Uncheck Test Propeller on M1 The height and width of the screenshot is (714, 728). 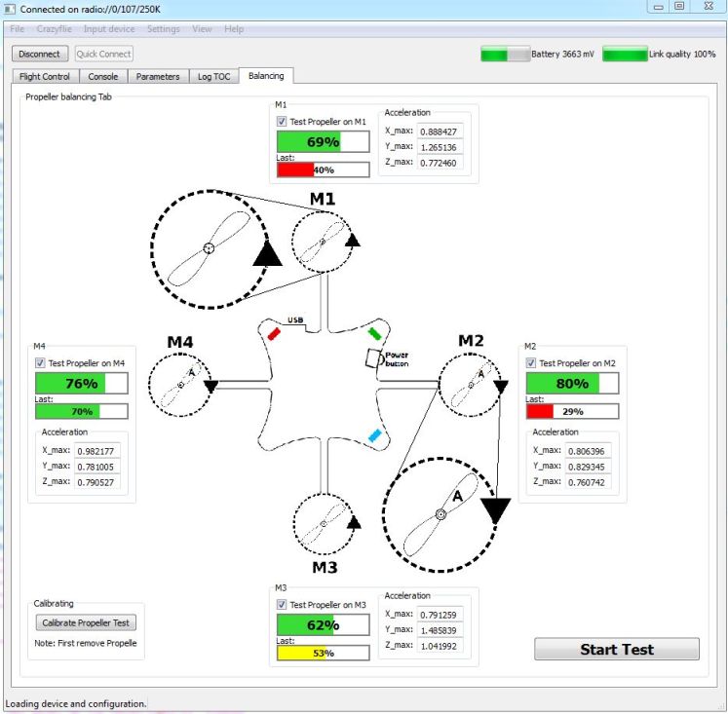click(282, 122)
